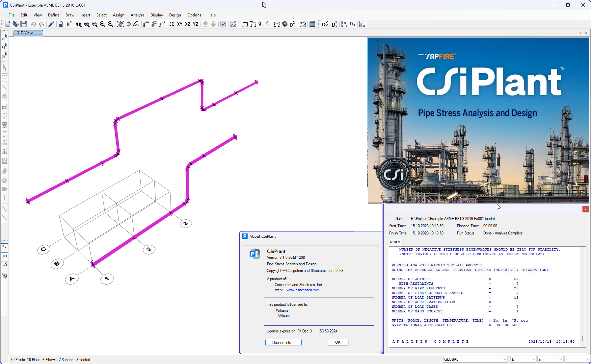Select the pointer tool in side toolbar
Viewport: 591px width, 364px height.
(5, 68)
